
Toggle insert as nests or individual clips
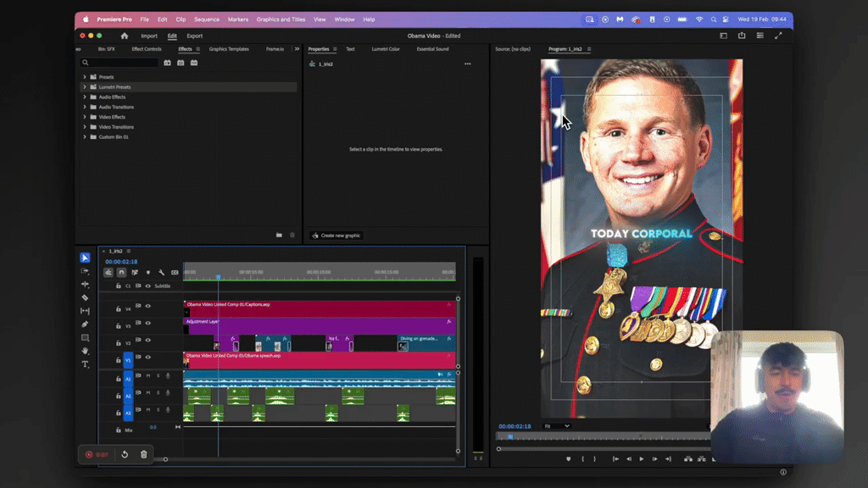tap(108, 272)
